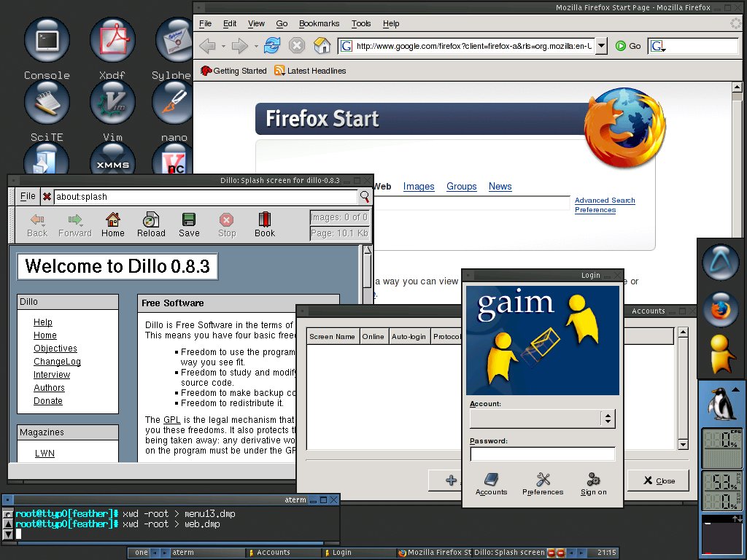The image size is (747, 560).
Task: Open Latest Headlines feed bookmark
Action: 310,71
